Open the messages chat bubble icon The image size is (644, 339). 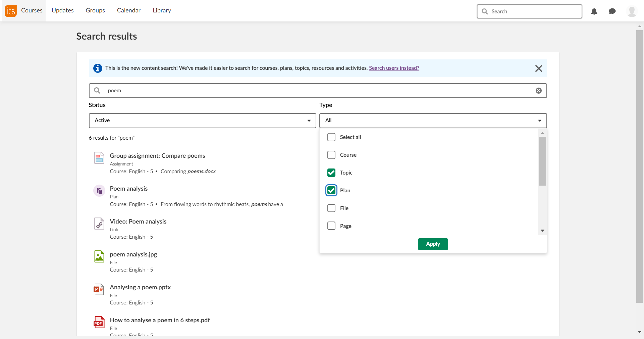click(612, 11)
